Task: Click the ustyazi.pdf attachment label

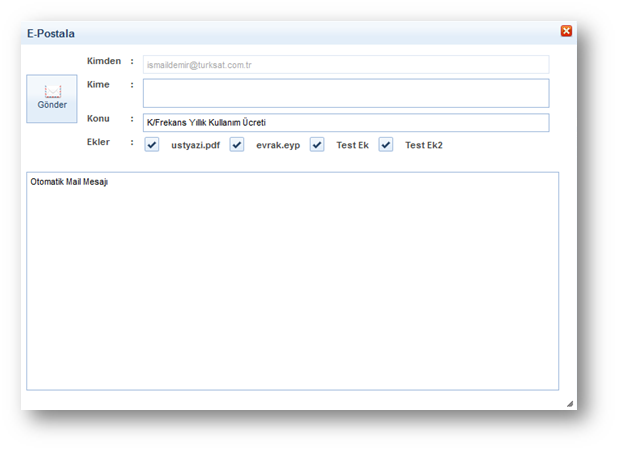Action: click(x=195, y=145)
